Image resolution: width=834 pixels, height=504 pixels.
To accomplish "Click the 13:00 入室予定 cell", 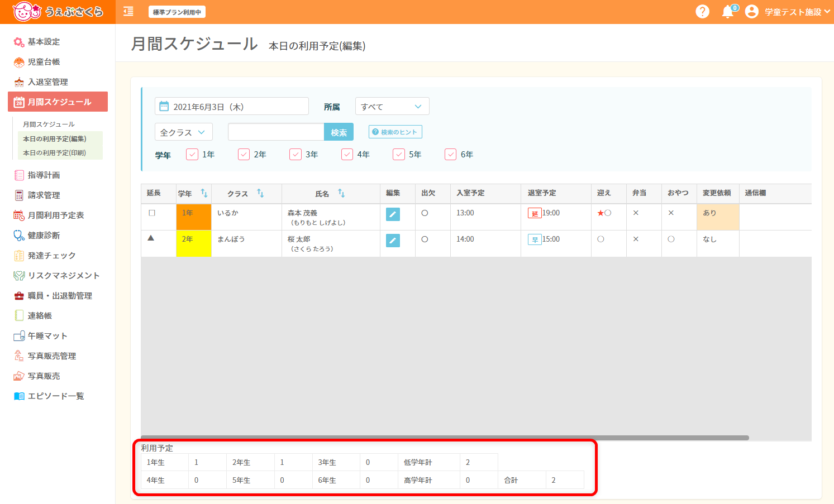I will (485, 217).
